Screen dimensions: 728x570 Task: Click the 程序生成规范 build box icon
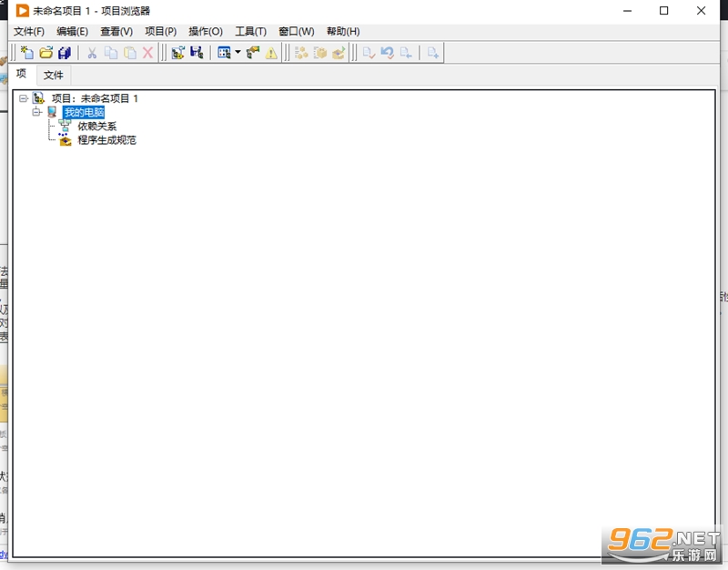[x=65, y=140]
